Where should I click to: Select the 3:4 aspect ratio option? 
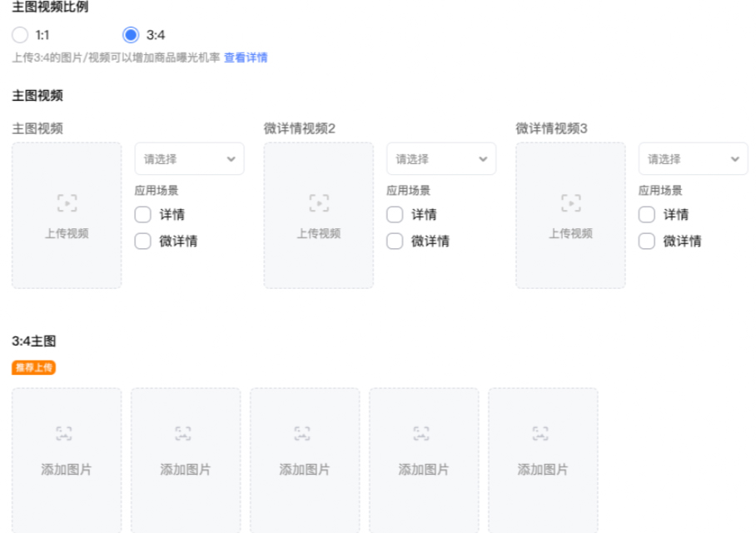132,35
